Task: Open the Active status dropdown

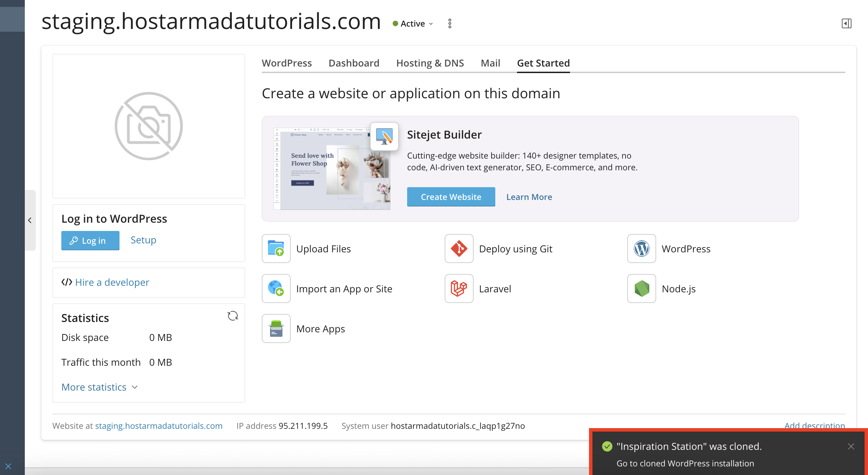Action: [413, 23]
